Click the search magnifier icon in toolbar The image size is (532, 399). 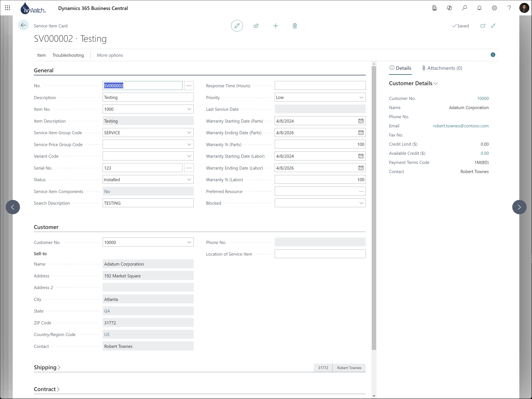464,8
